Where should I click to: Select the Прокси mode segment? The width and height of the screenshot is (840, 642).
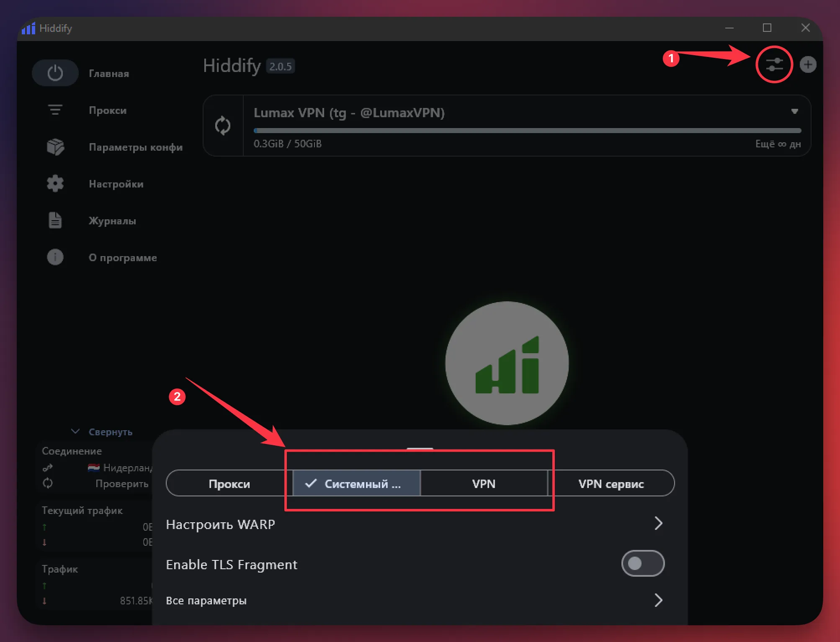click(229, 483)
